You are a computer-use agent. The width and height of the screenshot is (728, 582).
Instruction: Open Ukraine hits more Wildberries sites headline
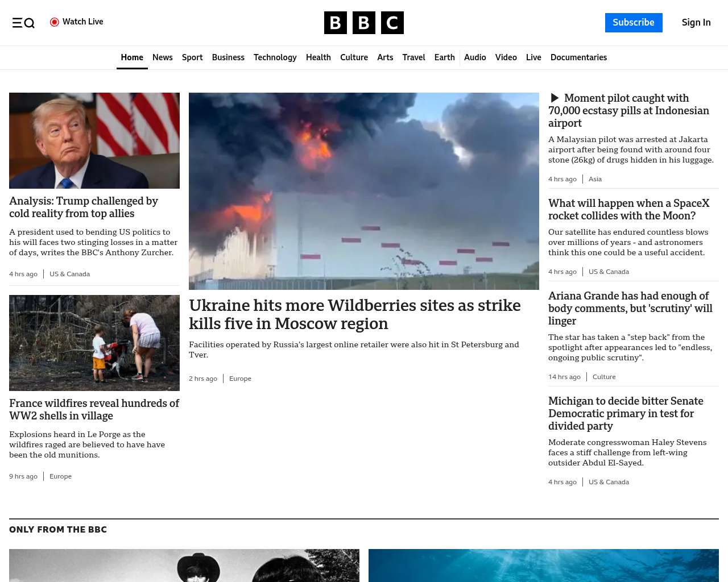click(355, 314)
